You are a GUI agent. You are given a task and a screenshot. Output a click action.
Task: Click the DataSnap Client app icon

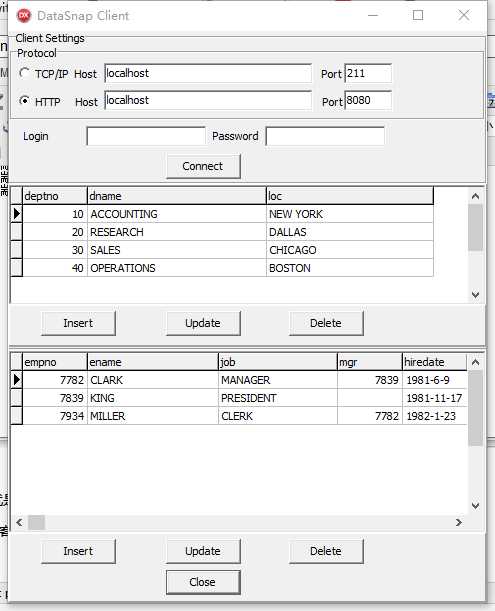24,16
